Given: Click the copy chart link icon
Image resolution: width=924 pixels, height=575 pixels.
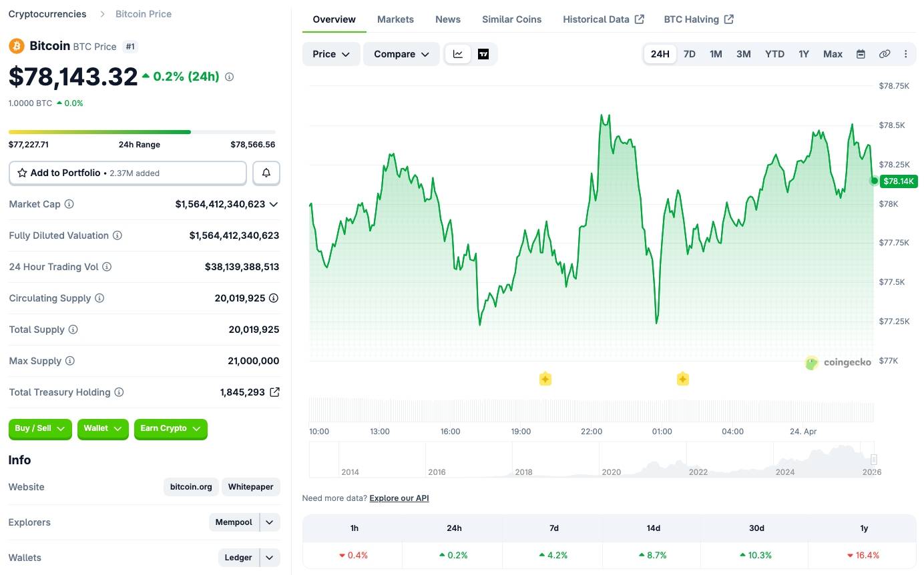Looking at the screenshot, I should click(x=884, y=54).
